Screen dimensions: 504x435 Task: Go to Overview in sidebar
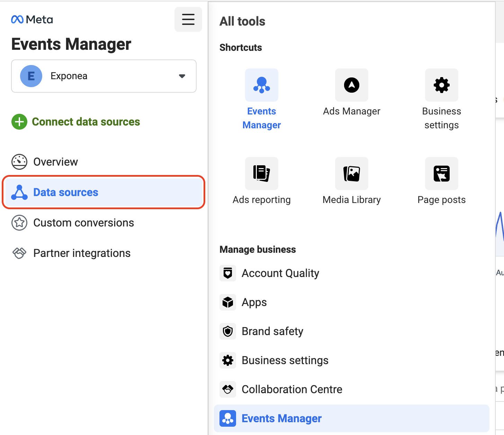pos(55,162)
